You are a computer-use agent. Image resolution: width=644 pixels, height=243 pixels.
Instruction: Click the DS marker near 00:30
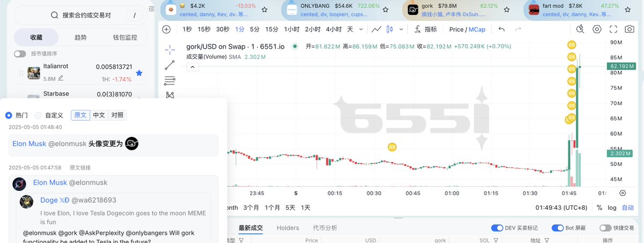pyautogui.click(x=392, y=146)
